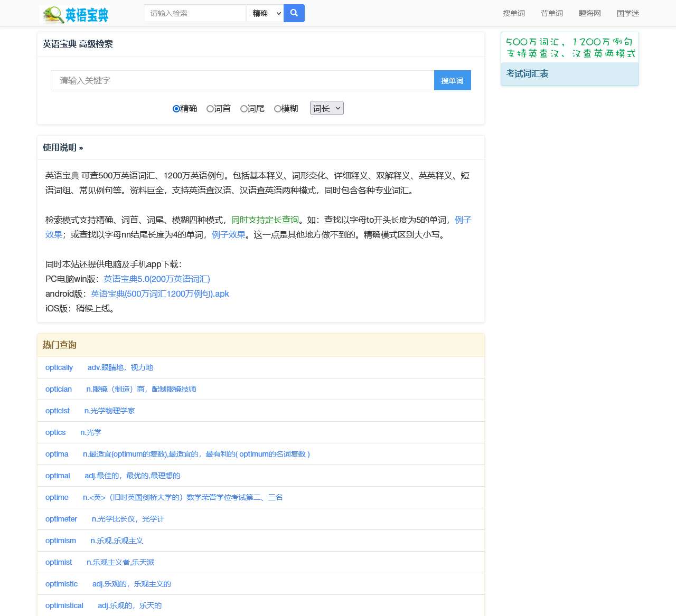Screen dimensions: 676x616
Task: Open the first 例子效果 example link
Action: 463,220
